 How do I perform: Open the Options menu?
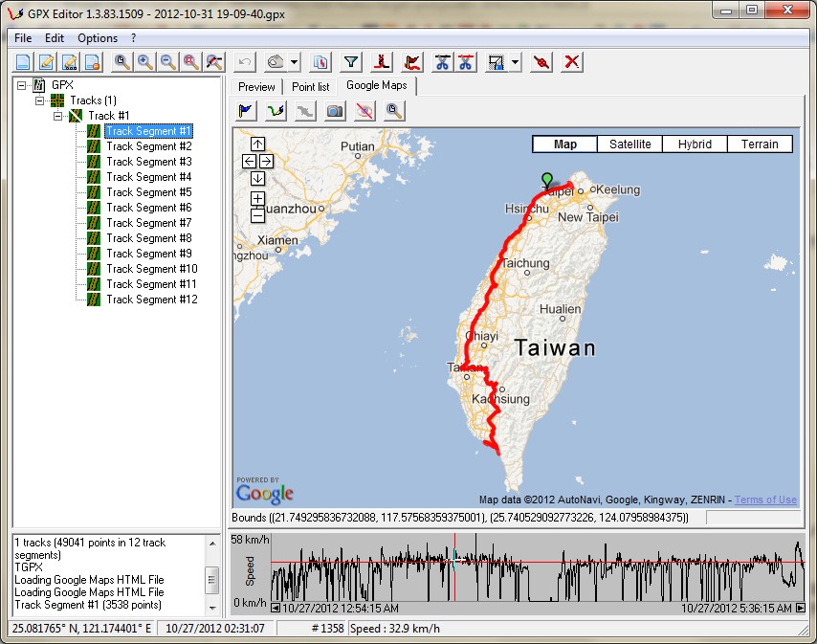[x=99, y=38]
